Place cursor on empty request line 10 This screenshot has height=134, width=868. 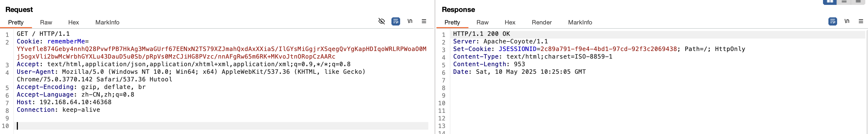pyautogui.click(x=222, y=126)
